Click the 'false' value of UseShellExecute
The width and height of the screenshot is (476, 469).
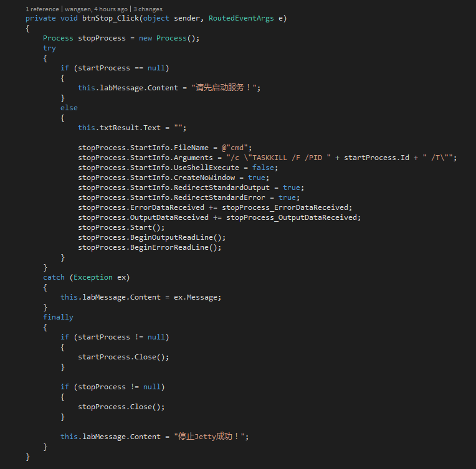click(x=263, y=168)
